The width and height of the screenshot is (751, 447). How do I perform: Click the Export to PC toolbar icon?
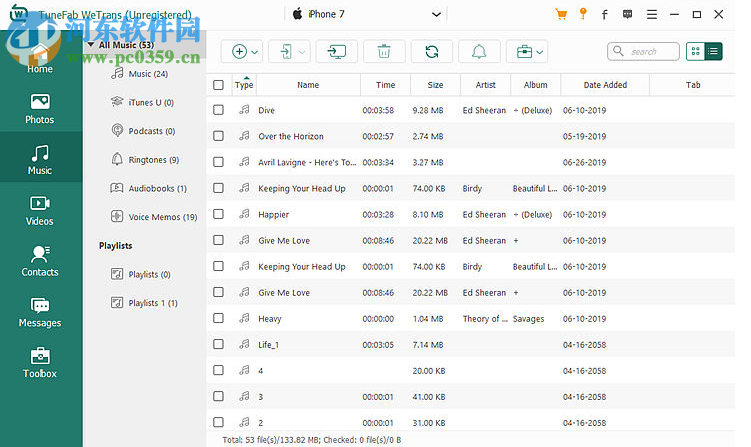click(337, 51)
